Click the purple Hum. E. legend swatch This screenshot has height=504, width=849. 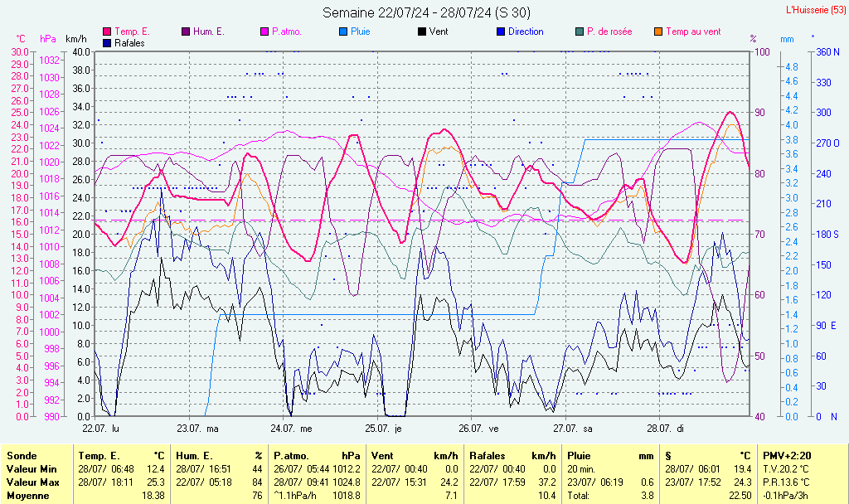click(186, 32)
